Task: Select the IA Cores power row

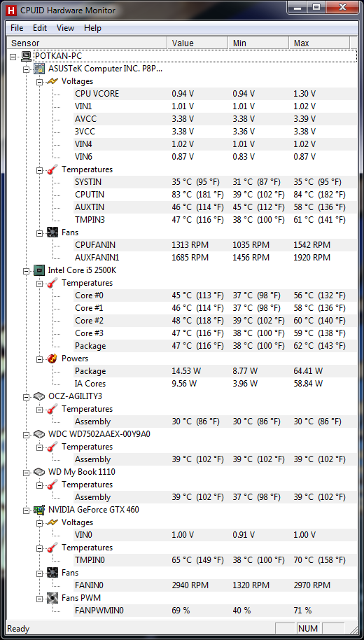Action: 214,384
